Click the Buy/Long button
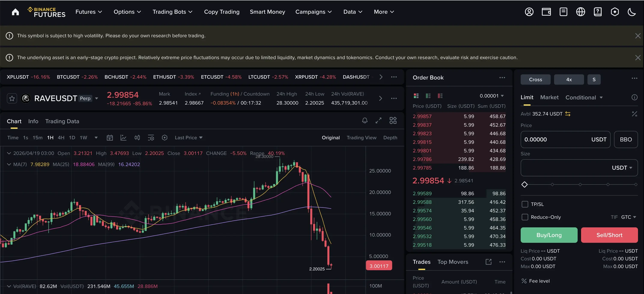This screenshot has width=644, height=294. 549,235
